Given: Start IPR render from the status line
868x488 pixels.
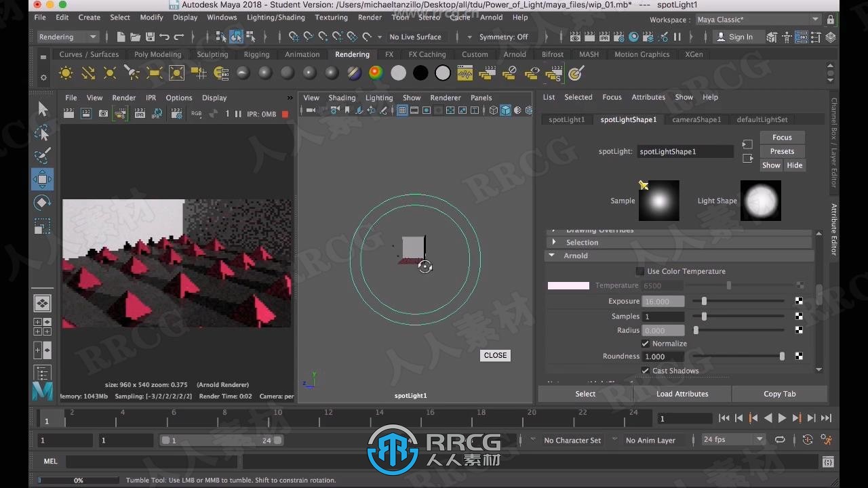Looking at the screenshot, I should (604, 37).
